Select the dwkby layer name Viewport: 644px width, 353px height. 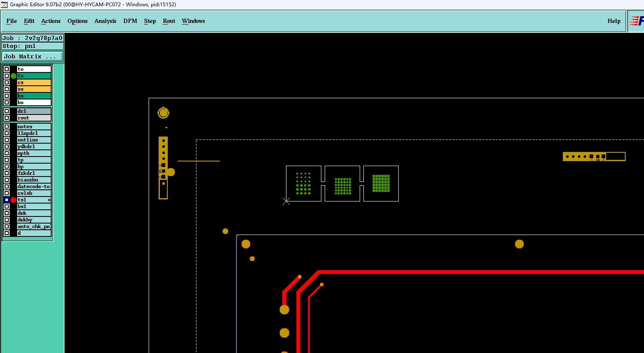(x=34, y=220)
